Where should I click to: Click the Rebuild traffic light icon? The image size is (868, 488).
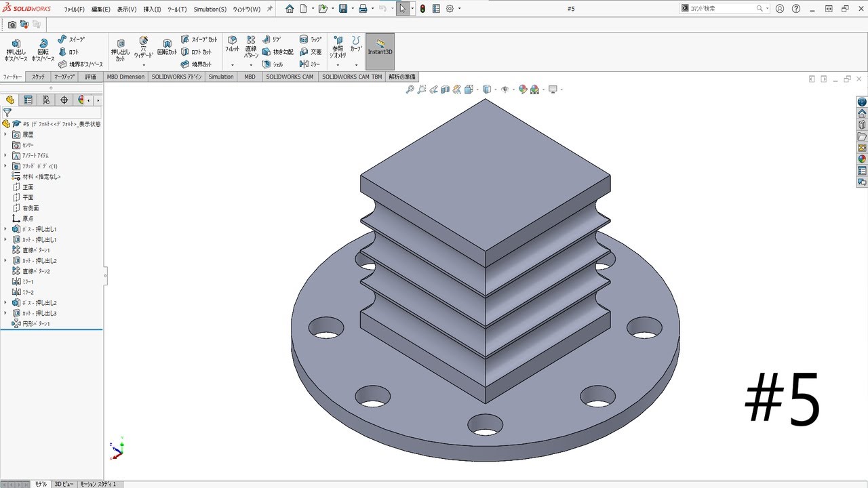point(422,9)
